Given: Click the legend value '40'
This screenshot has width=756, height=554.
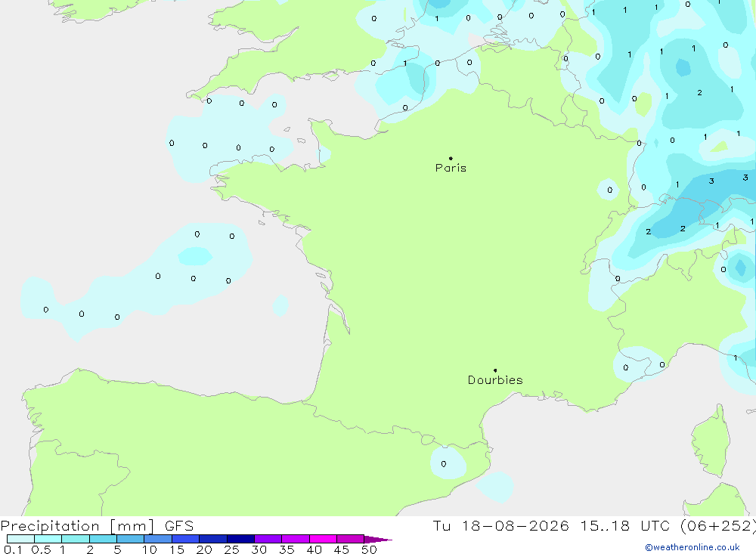Looking at the screenshot, I should point(314,549).
